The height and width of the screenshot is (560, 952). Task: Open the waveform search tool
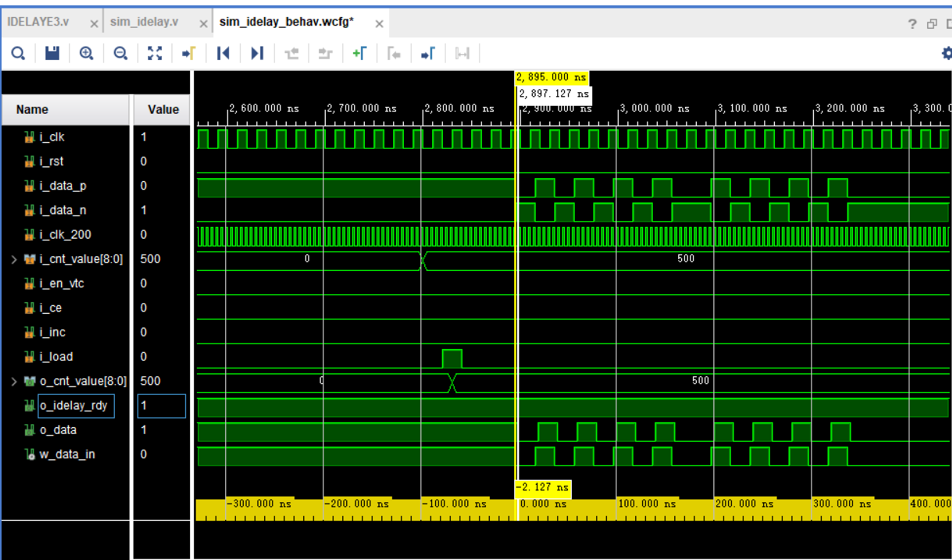click(18, 53)
